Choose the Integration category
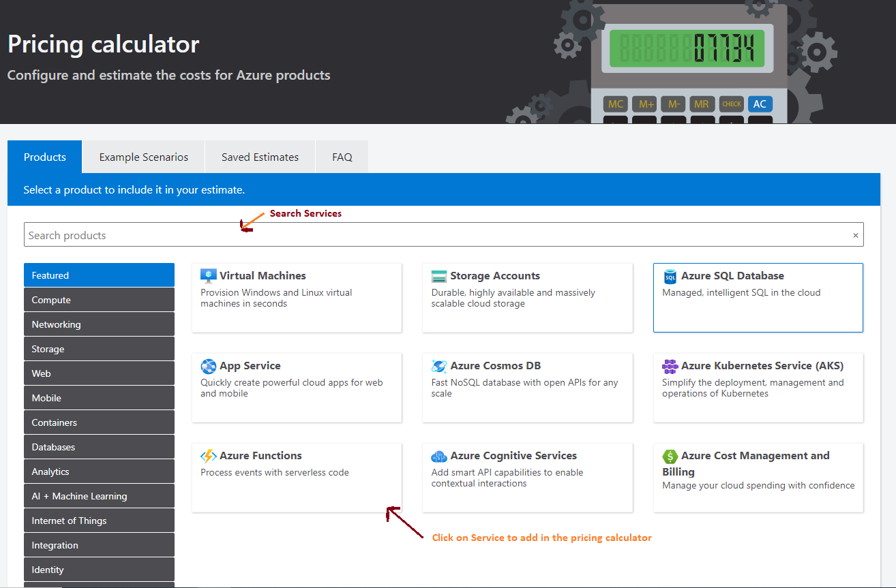The height and width of the screenshot is (588, 896). click(99, 545)
